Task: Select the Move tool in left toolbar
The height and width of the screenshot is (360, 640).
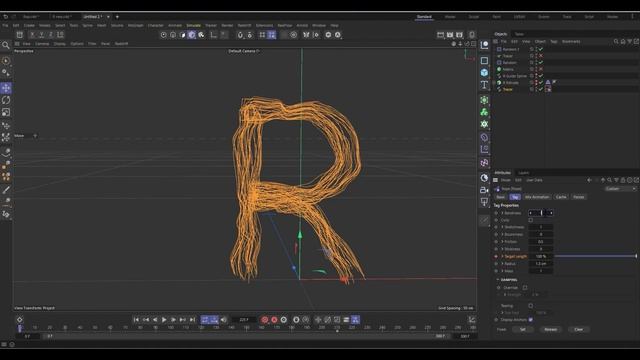Action: (x=6, y=88)
